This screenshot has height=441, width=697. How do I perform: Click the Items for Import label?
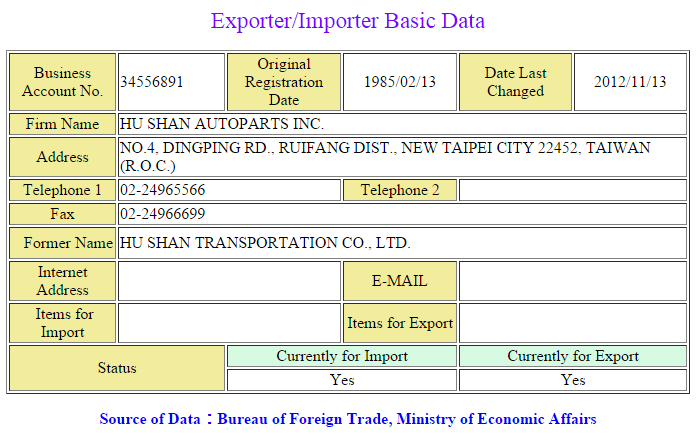click(63, 323)
